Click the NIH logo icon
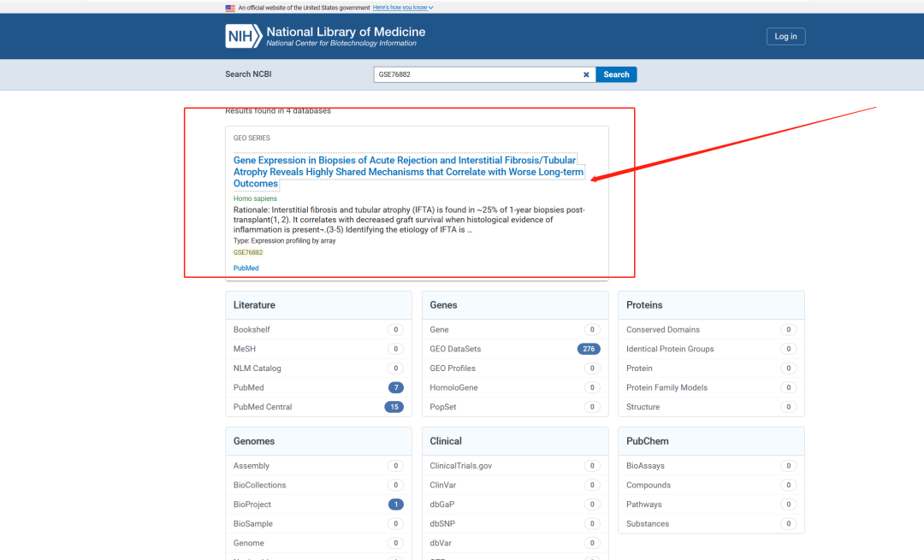The height and width of the screenshot is (560, 924). (x=243, y=36)
